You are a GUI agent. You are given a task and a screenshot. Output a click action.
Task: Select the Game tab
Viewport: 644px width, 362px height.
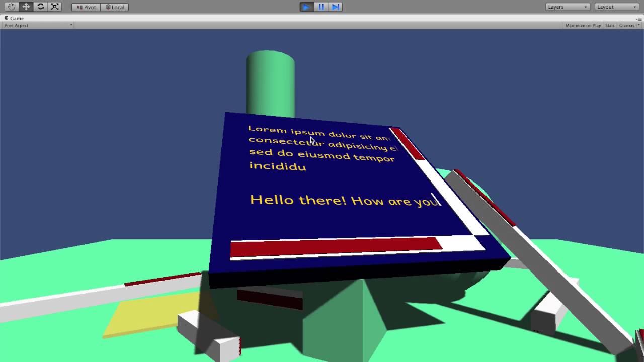point(14,18)
